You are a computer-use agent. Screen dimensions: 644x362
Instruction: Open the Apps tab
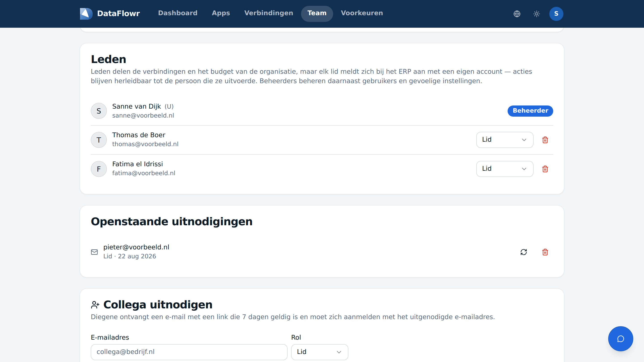(221, 13)
